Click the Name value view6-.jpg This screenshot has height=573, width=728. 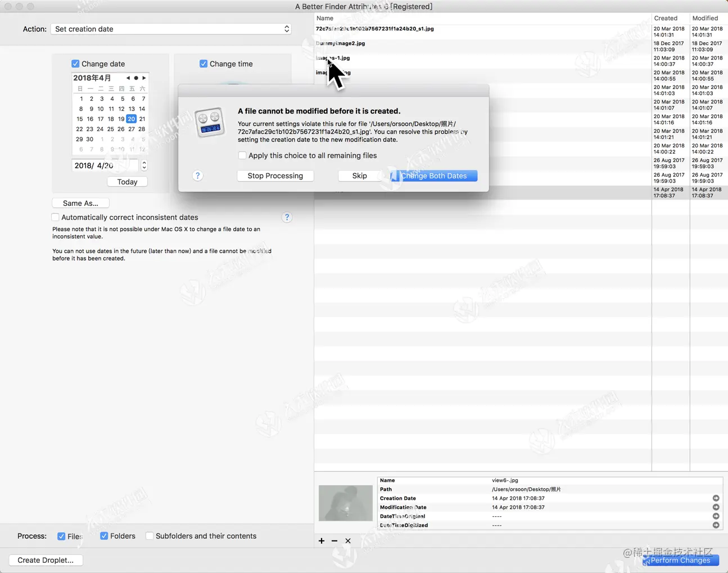(505, 480)
